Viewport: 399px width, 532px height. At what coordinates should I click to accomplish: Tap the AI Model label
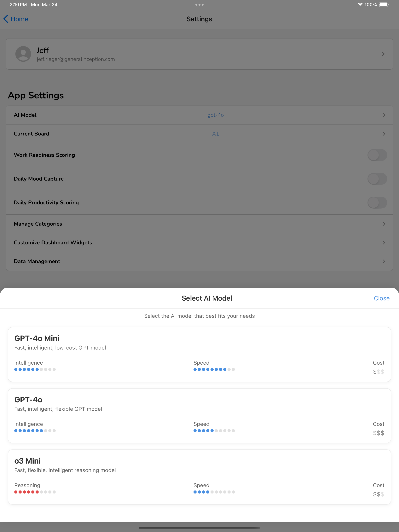25,115
